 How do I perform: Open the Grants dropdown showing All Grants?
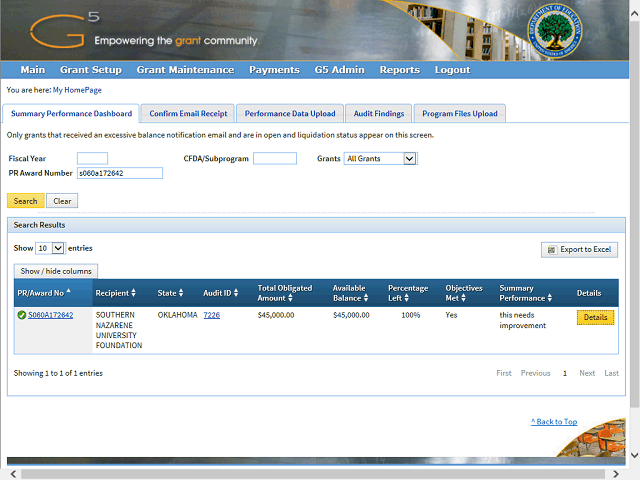[x=381, y=159]
